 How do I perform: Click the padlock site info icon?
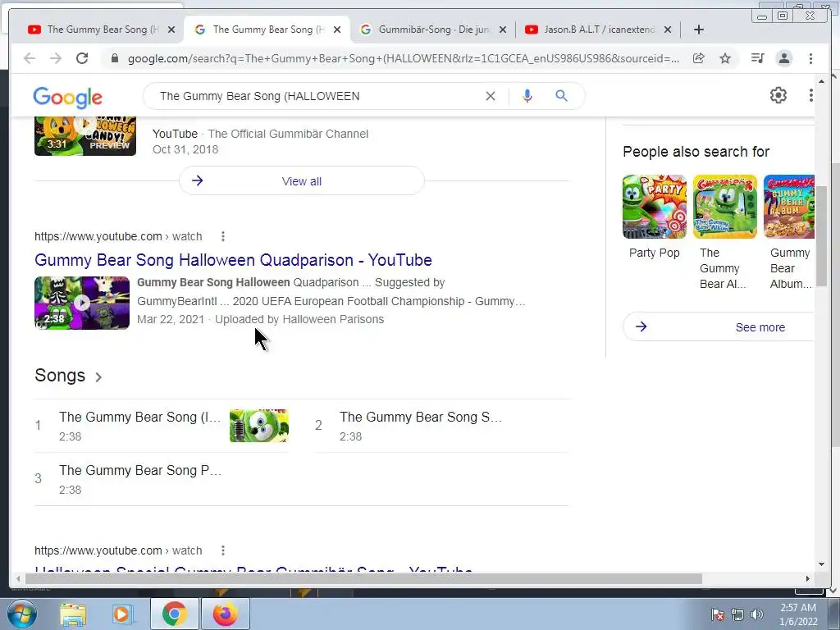[115, 58]
